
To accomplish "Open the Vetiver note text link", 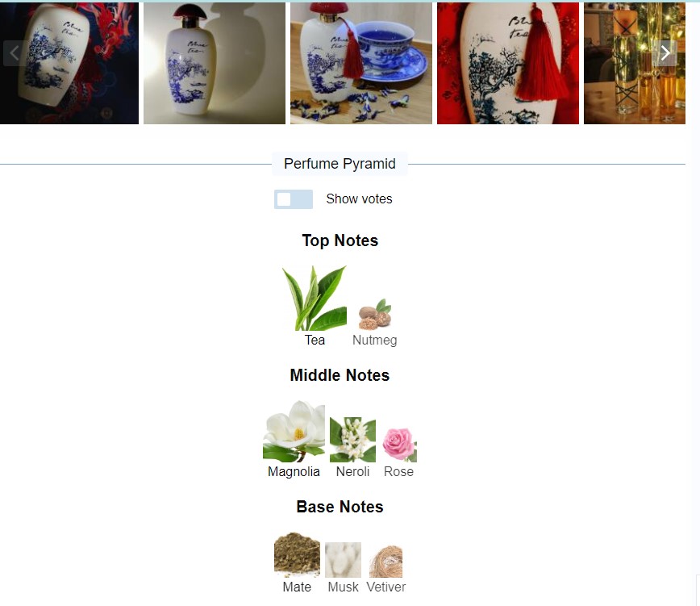I will 386,587.
